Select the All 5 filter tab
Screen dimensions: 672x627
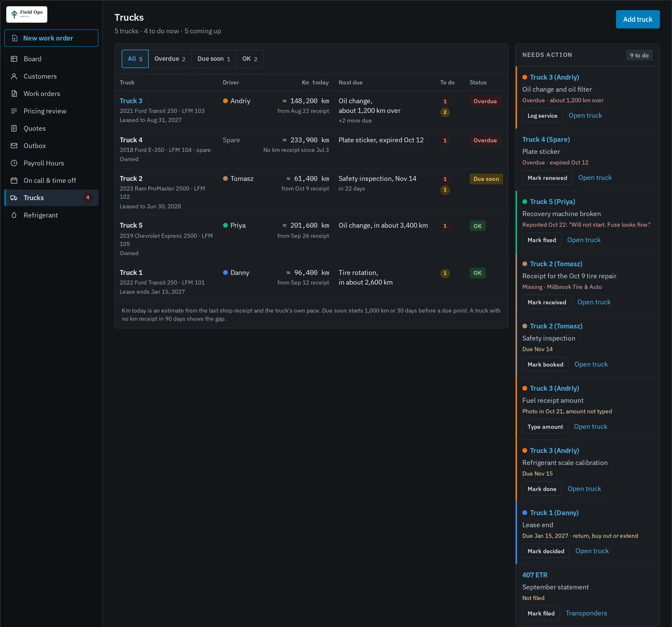tap(135, 59)
